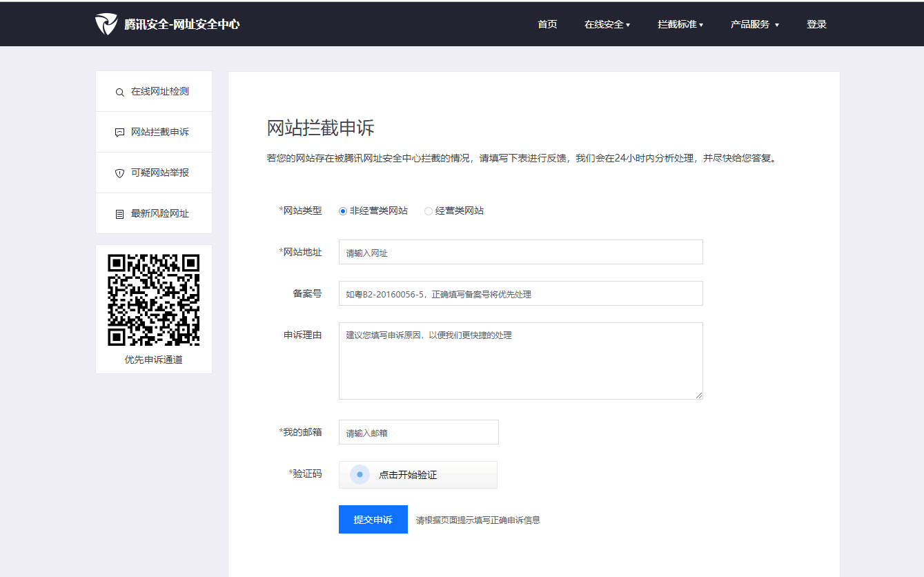Viewport: 924px width, 577px height.
Task: Select the 非经营类网站 radio button
Action: (x=343, y=211)
